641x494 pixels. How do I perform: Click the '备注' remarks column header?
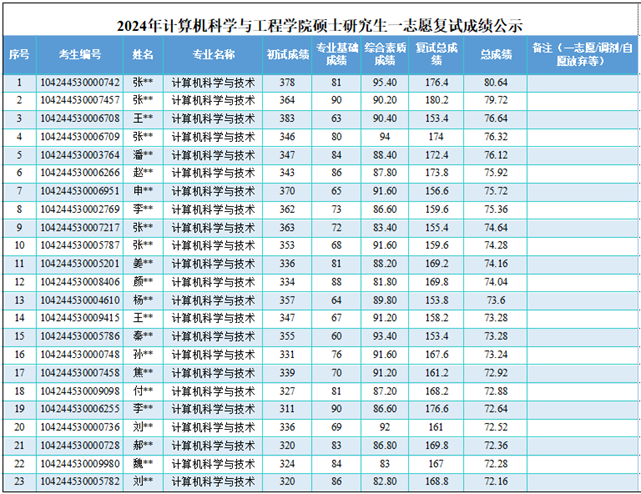pos(583,54)
